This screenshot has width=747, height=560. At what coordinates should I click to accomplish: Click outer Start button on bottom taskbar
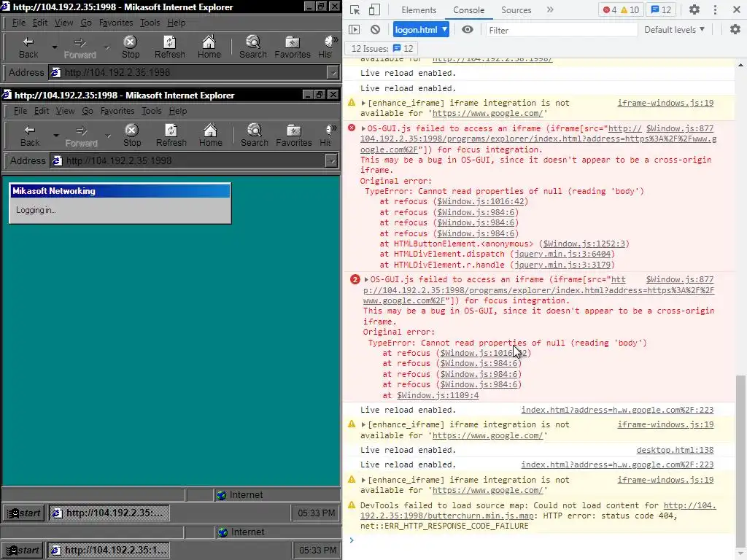(23, 550)
